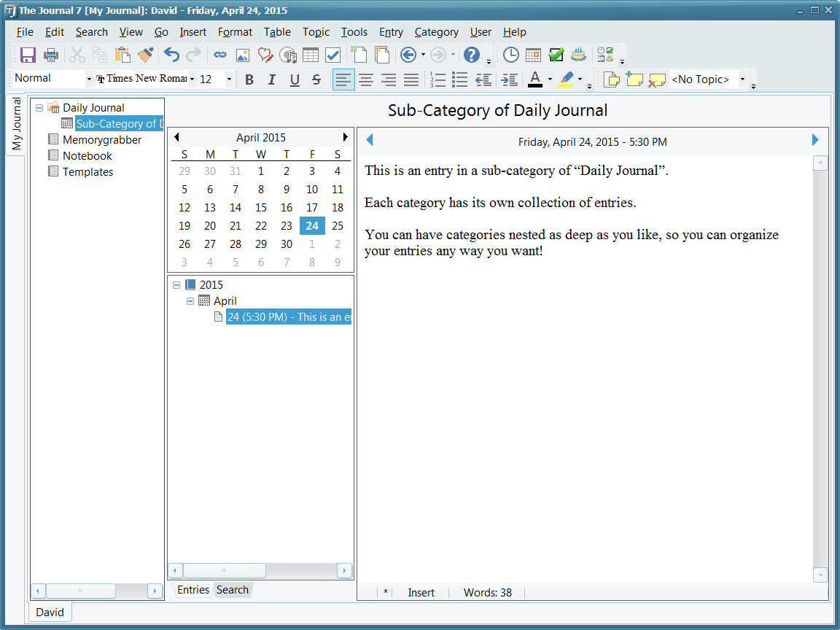Click the Undo arrow icon

click(171, 55)
